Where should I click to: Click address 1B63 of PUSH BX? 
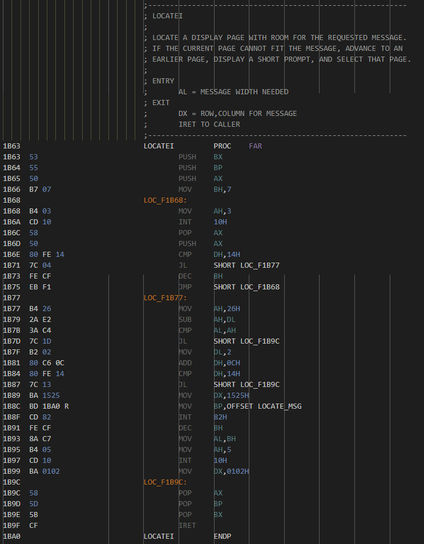click(x=11, y=157)
